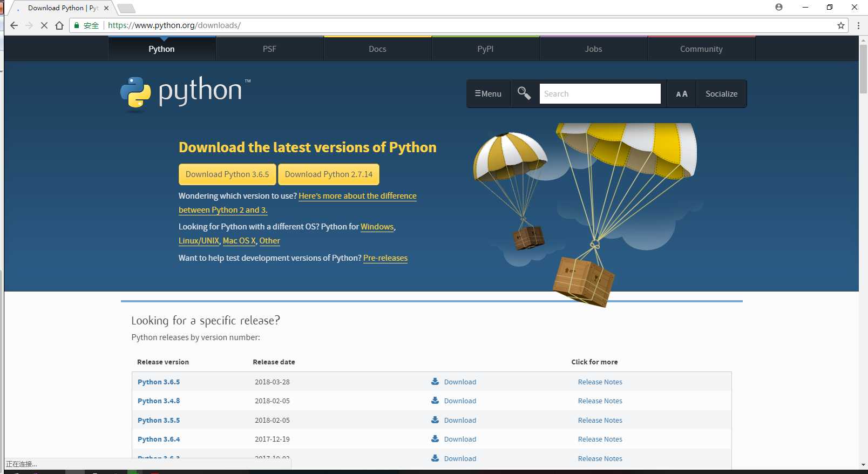Open Python for Windows link
The image size is (868, 474).
377,227
